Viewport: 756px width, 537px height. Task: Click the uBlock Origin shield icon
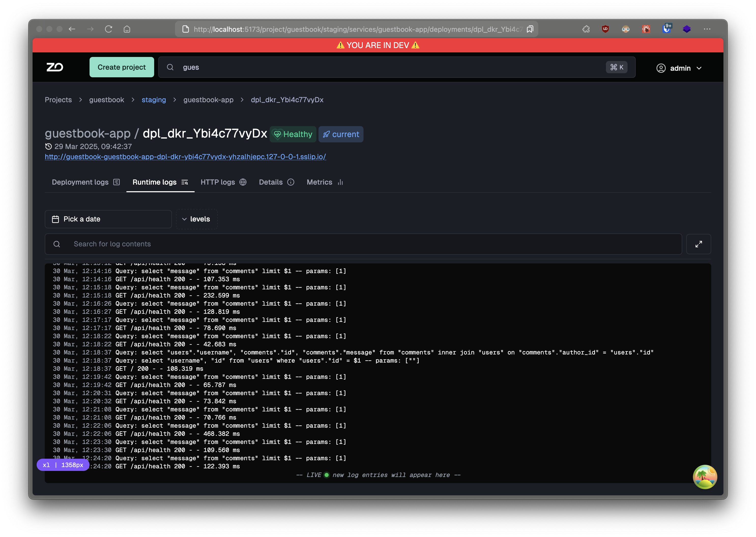tap(605, 29)
